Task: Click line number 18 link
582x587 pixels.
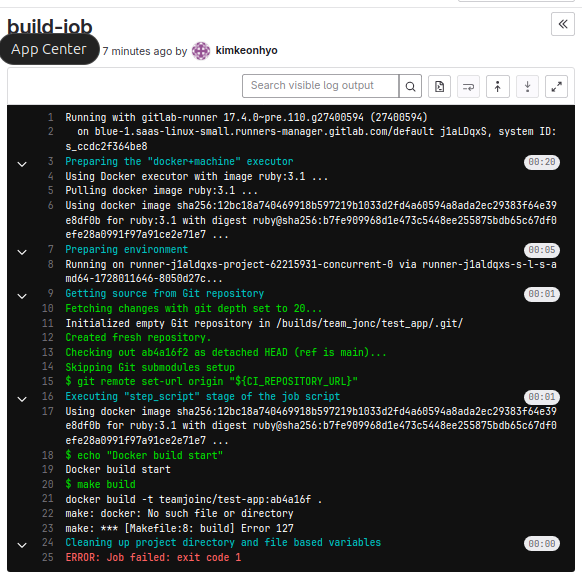Action: tap(48, 455)
